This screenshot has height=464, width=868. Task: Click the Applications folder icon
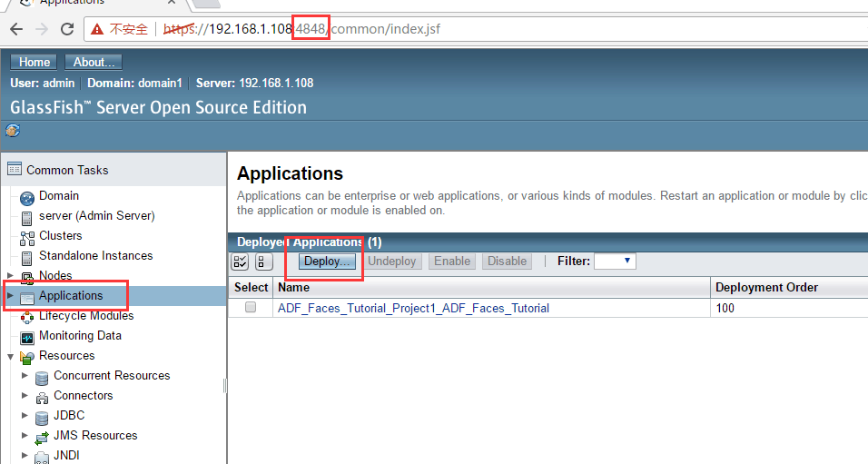click(x=27, y=298)
